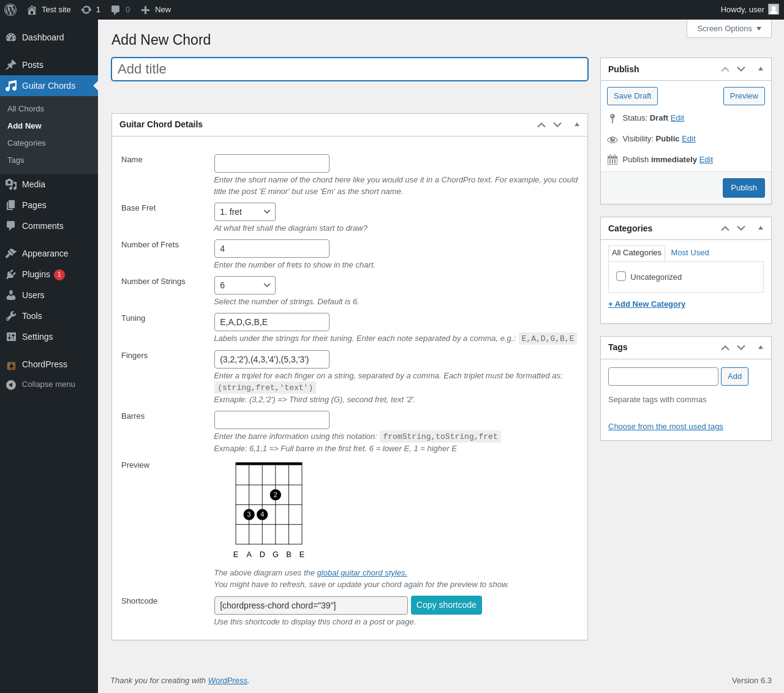784x693 pixels.
Task: Open global guitar chord styles link
Action: 362,573
